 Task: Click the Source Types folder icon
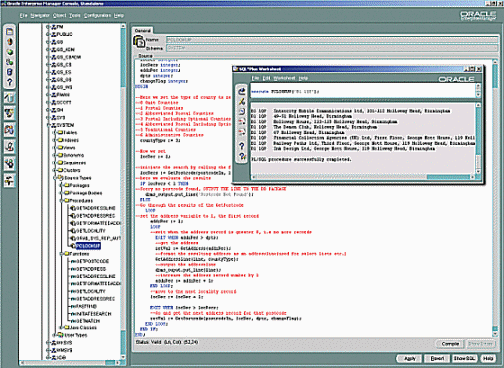coord(60,178)
